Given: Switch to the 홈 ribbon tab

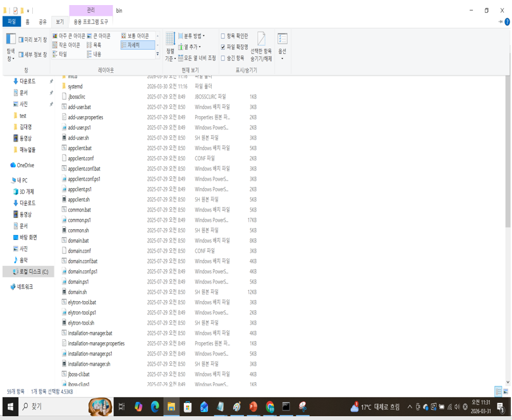Looking at the screenshot, I should pos(27,22).
